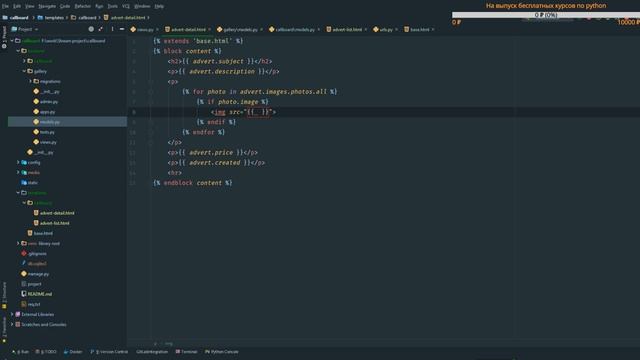Toggle the Favorites side tab
This screenshot has width=640, height=360.
click(4, 330)
